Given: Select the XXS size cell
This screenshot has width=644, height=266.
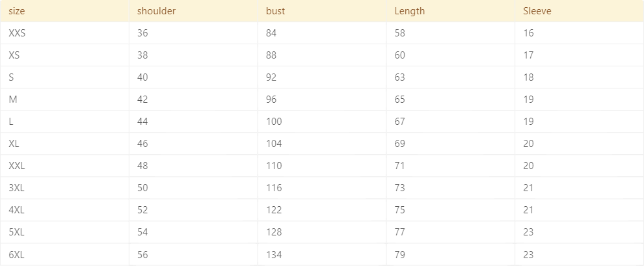Looking at the screenshot, I should (x=18, y=33).
